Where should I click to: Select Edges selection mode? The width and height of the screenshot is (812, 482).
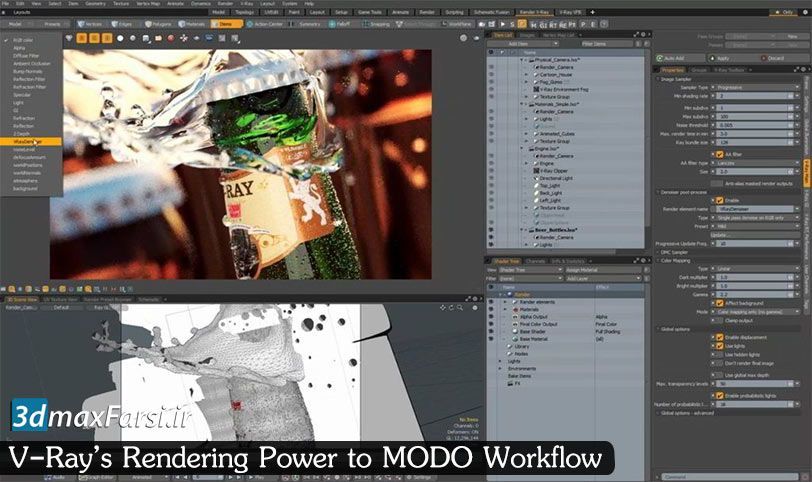tap(122, 24)
